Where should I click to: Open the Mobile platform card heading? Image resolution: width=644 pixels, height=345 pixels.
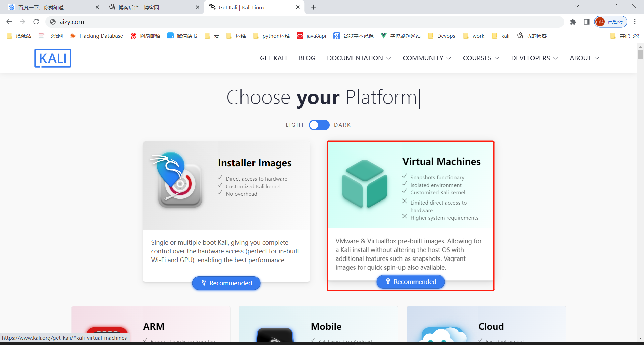[326, 326]
